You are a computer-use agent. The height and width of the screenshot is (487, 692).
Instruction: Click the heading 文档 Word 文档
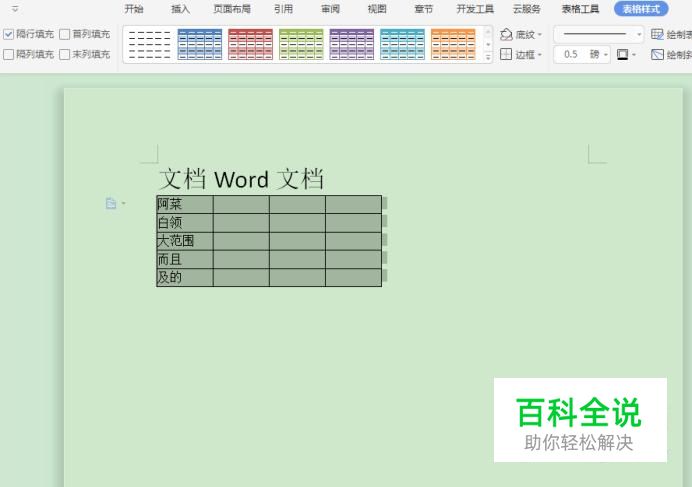[x=241, y=179]
